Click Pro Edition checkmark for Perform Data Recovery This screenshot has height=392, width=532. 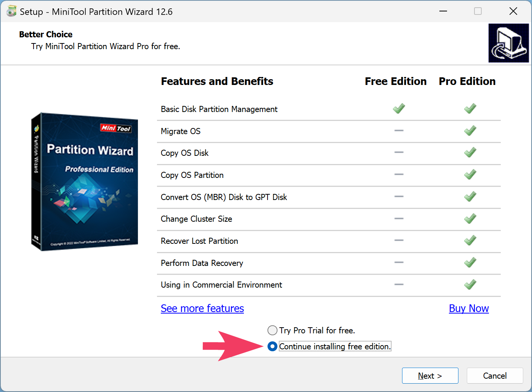coord(470,262)
